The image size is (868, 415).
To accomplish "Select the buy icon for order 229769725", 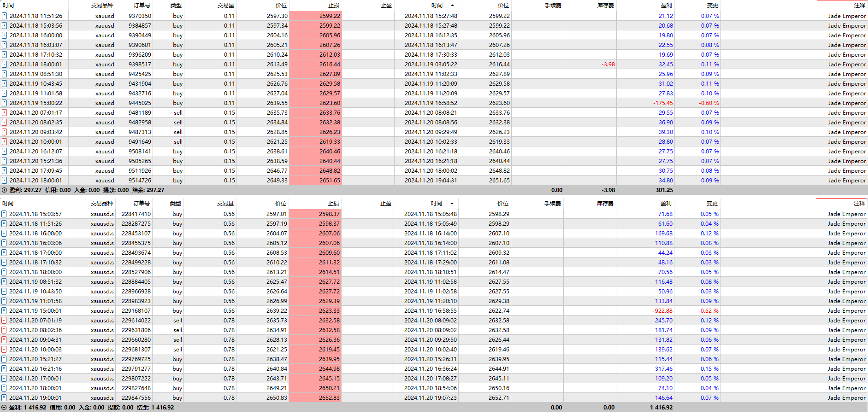I will (4, 359).
